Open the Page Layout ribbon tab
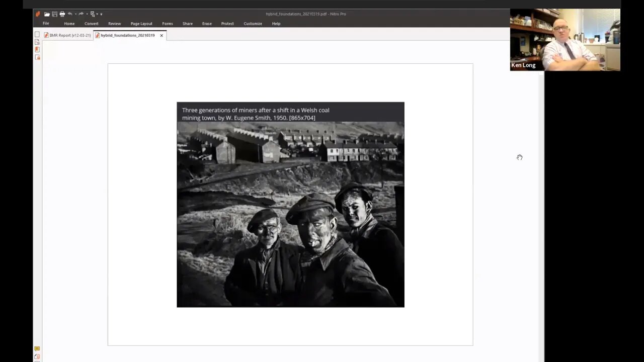 (x=141, y=24)
